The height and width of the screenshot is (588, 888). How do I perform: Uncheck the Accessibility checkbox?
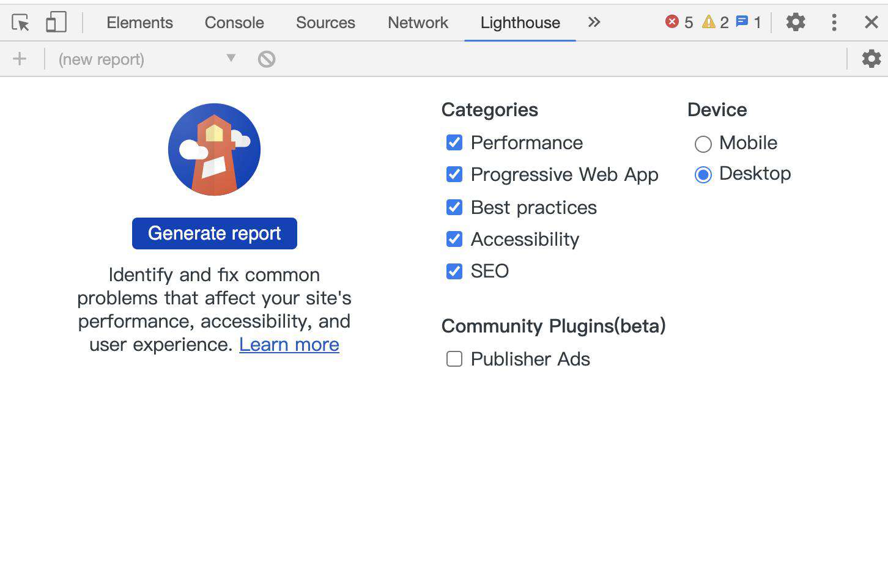coord(454,239)
